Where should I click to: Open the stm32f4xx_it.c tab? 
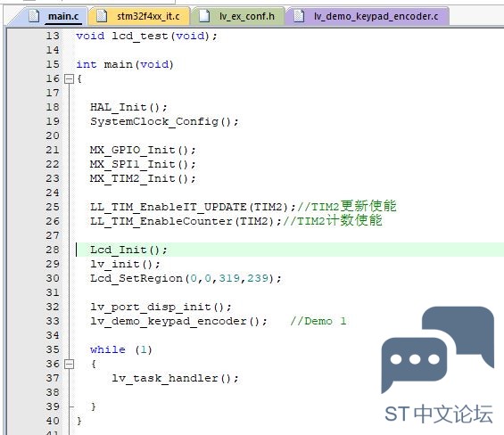coord(139,16)
